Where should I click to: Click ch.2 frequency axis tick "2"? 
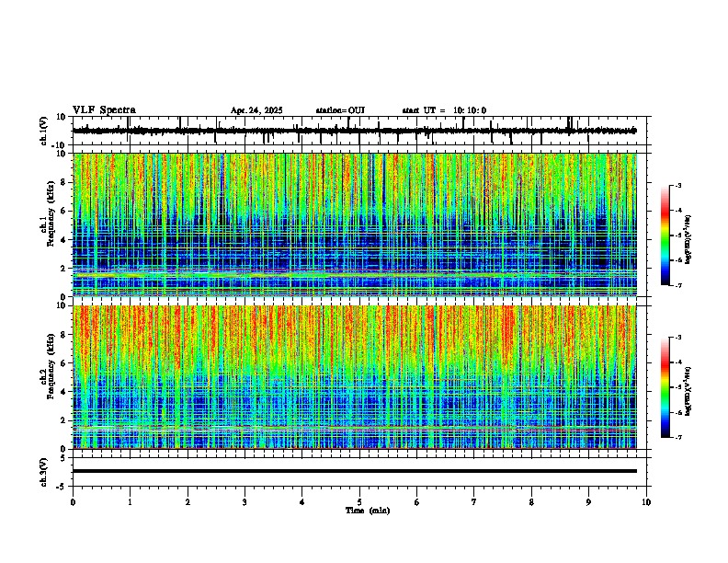64,420
